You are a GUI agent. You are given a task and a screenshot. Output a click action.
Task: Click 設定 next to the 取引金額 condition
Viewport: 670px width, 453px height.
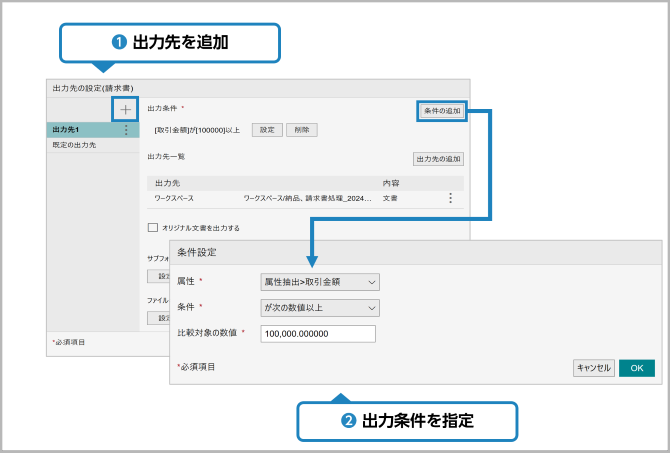coord(267,130)
